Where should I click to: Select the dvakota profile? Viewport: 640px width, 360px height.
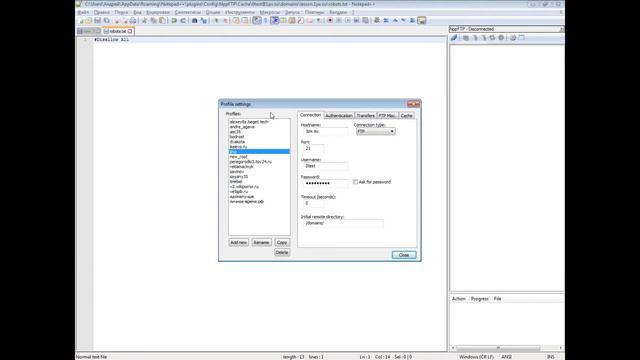[x=259, y=142]
